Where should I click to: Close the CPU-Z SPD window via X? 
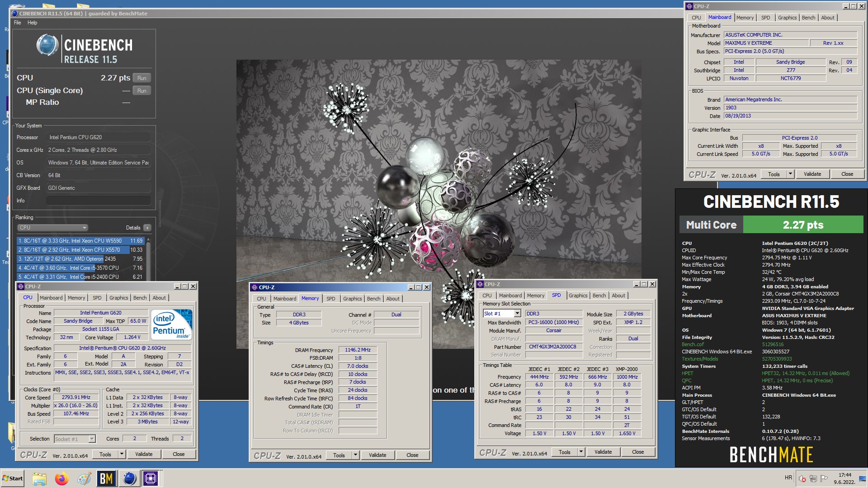click(x=652, y=284)
